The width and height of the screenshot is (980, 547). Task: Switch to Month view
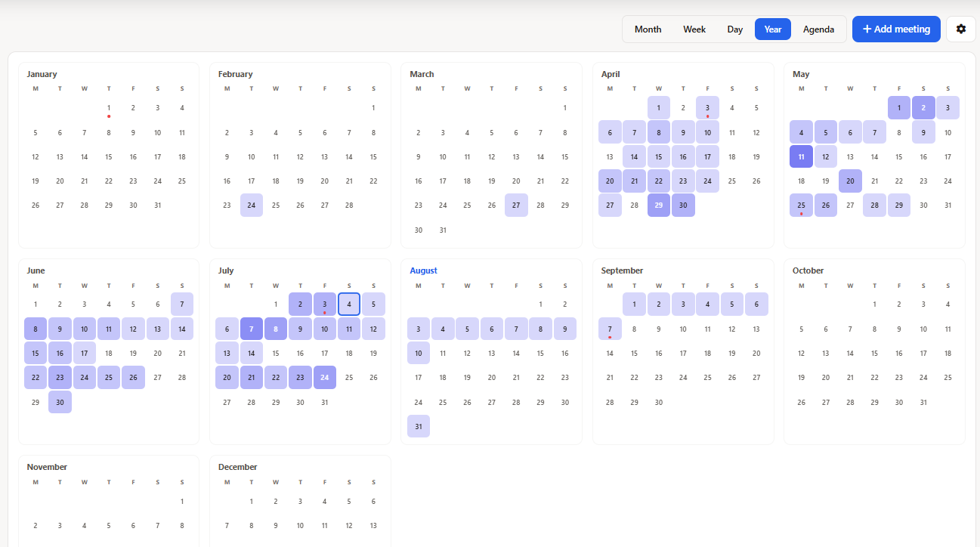648,29
